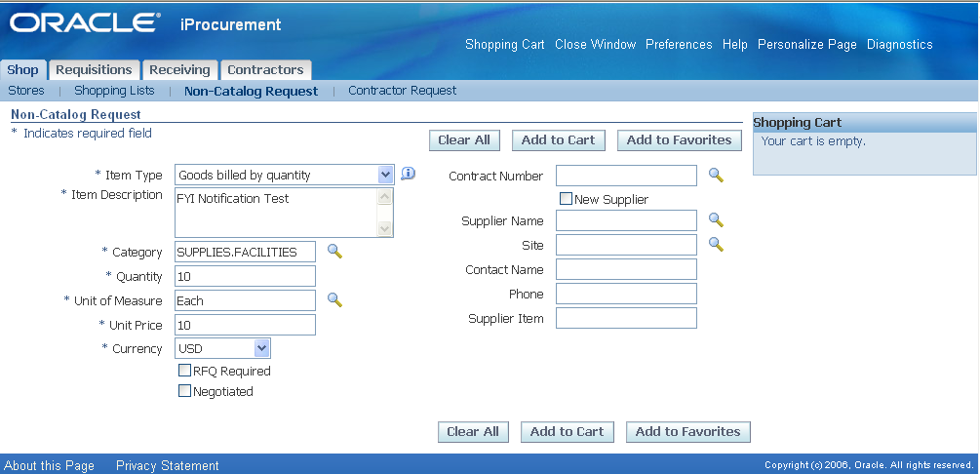Toggle the Negotiated checkbox

[x=184, y=391]
